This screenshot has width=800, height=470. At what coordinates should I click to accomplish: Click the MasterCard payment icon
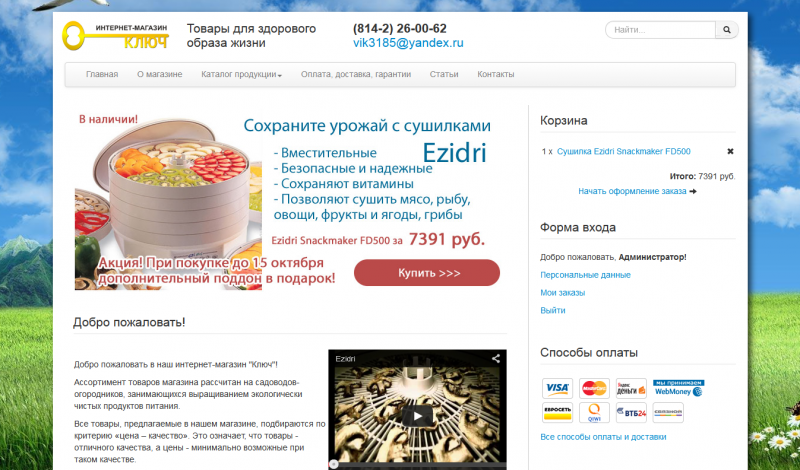[594, 388]
